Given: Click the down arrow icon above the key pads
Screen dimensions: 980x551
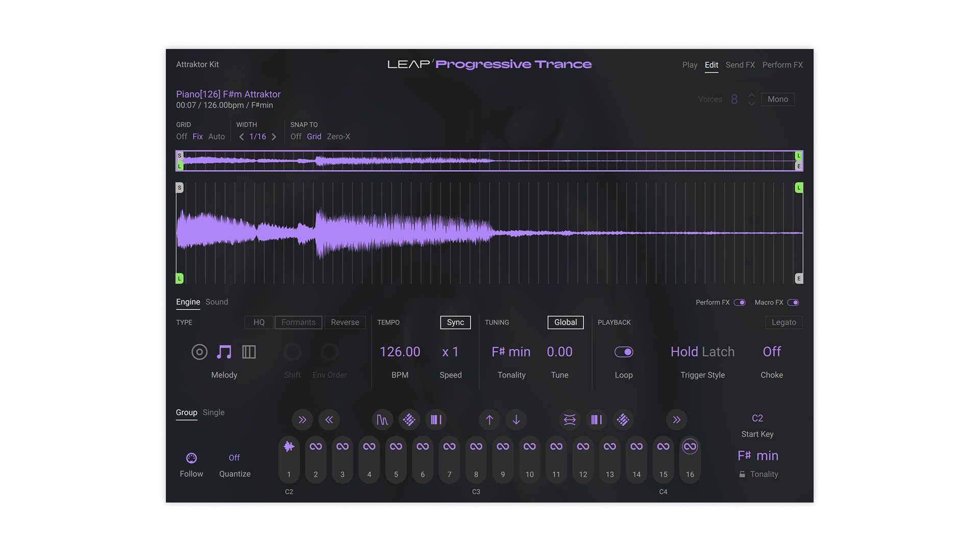Looking at the screenshot, I should [x=516, y=420].
